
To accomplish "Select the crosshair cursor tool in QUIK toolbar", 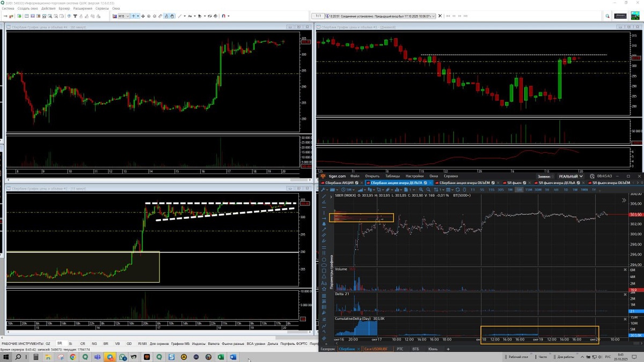I will pos(134,16).
